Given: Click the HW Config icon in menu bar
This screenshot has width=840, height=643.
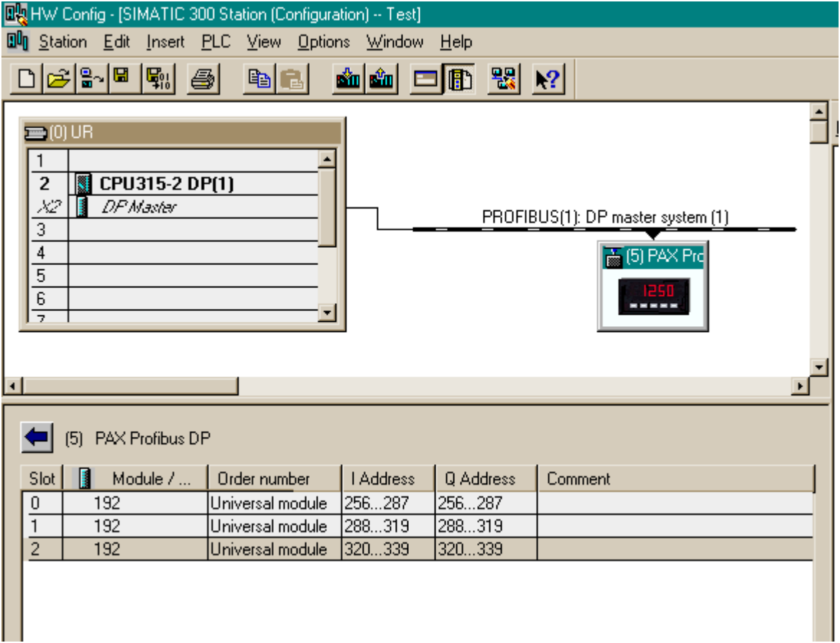Looking at the screenshot, I should [x=17, y=41].
